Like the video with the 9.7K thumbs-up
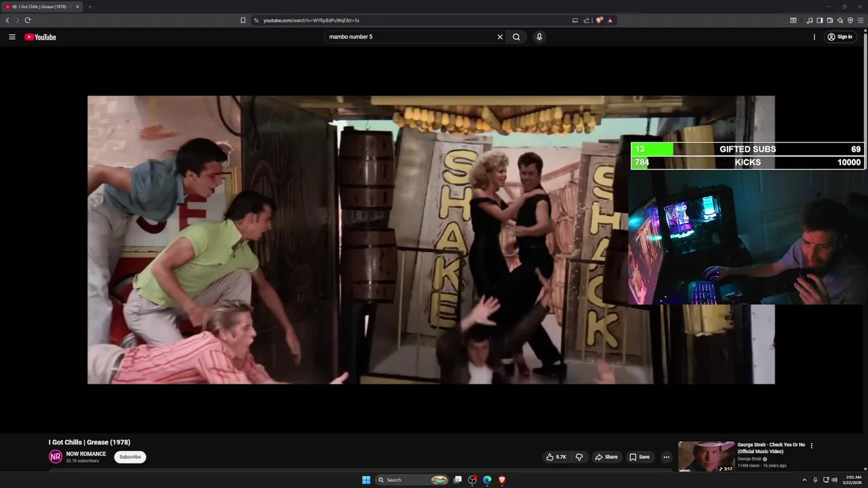The height and width of the screenshot is (488, 868). [556, 457]
